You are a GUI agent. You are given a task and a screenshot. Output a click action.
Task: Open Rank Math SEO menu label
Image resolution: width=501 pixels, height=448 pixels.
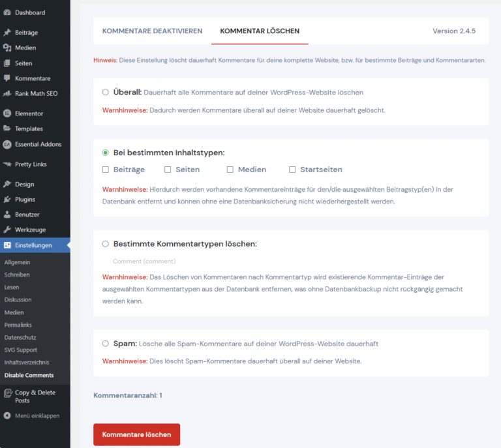point(37,93)
